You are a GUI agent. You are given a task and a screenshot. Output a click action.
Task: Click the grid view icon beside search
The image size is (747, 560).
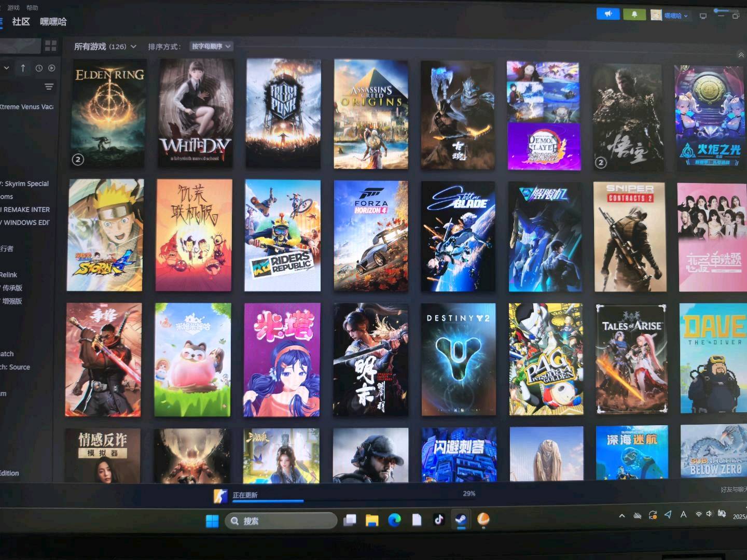[x=50, y=46]
